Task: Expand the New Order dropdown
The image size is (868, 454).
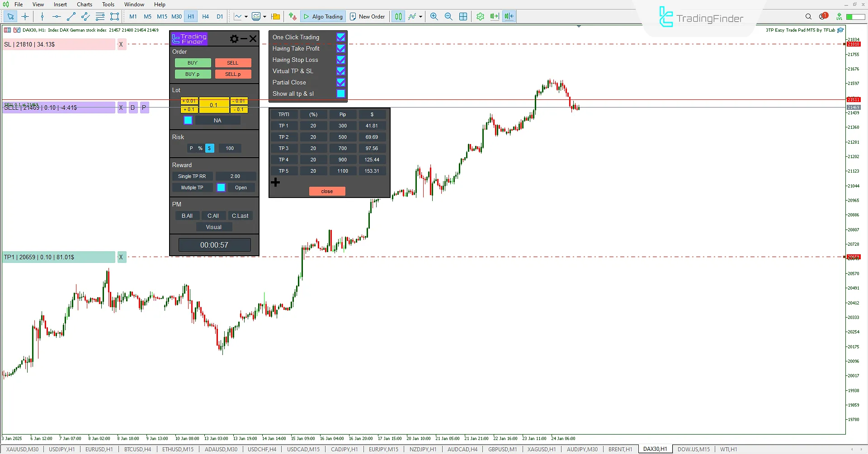Action: click(x=368, y=16)
